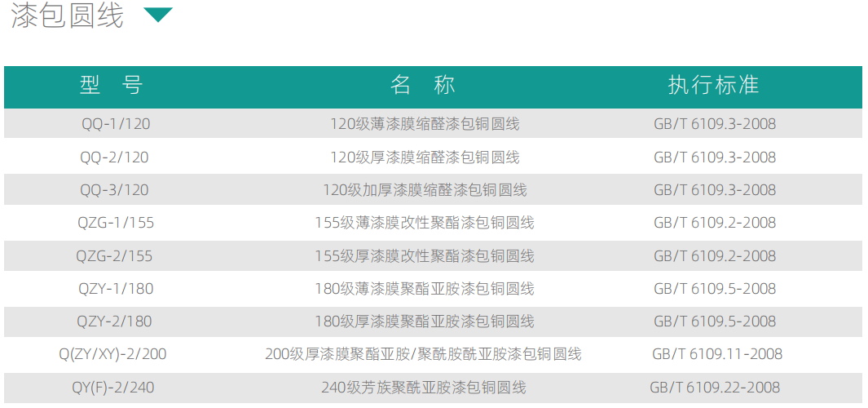
Task: Click the name 240级芳族聚酰亚胺漆包铜圆线
Action: coord(424,388)
